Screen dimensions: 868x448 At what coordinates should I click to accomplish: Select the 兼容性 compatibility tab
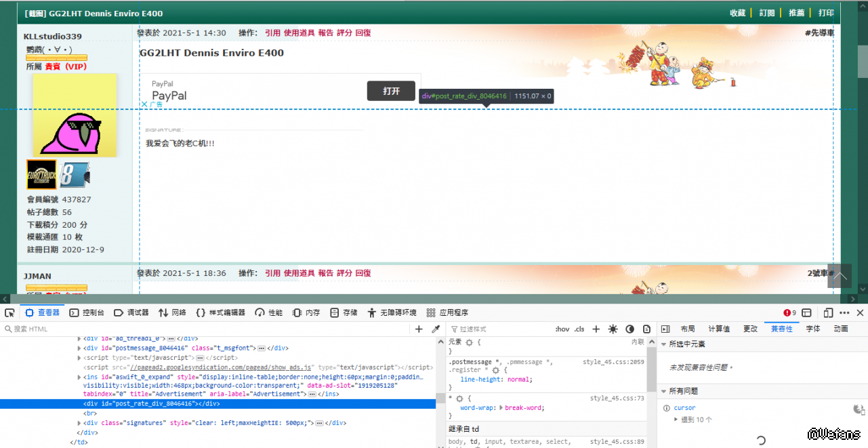pos(781,329)
